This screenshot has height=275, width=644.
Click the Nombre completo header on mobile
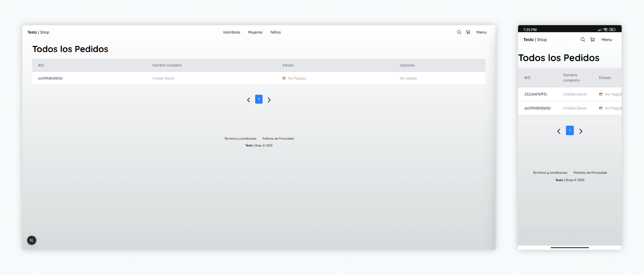[x=571, y=78]
